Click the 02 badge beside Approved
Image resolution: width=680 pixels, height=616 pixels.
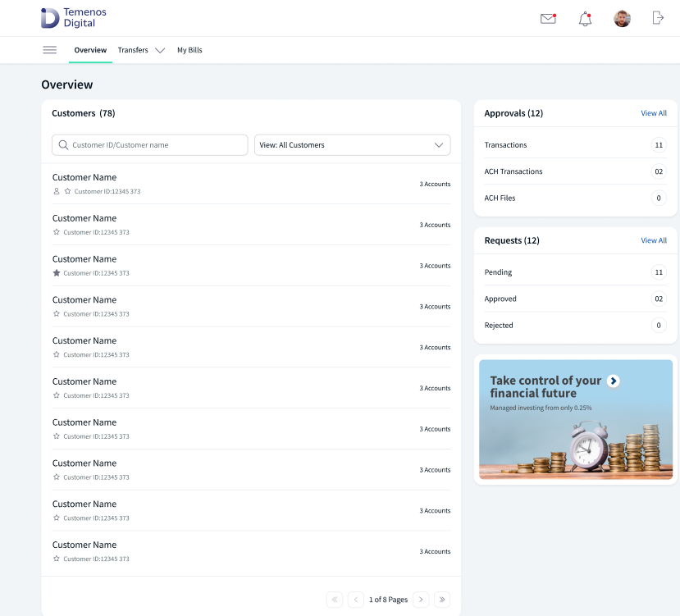click(x=659, y=299)
